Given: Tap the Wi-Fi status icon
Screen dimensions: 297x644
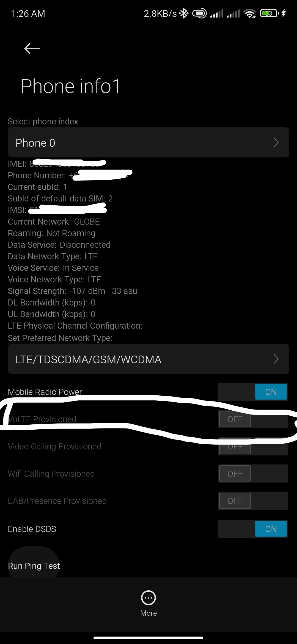Looking at the screenshot, I should (250, 13).
